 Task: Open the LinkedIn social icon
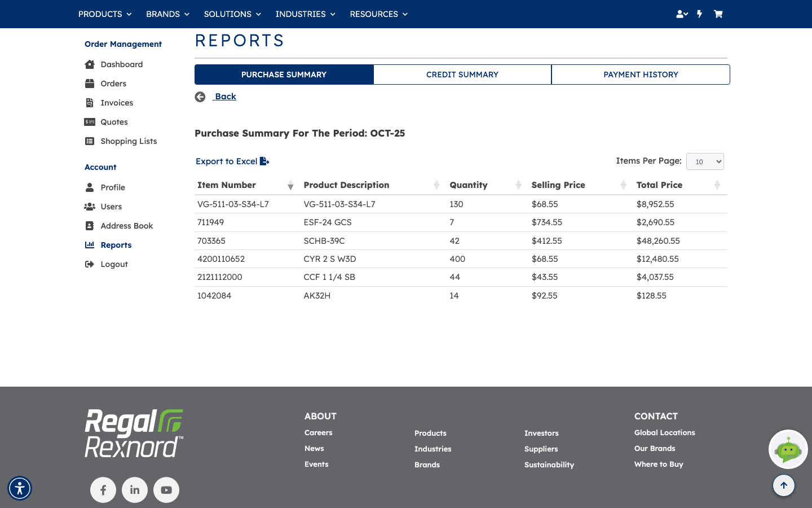(135, 490)
